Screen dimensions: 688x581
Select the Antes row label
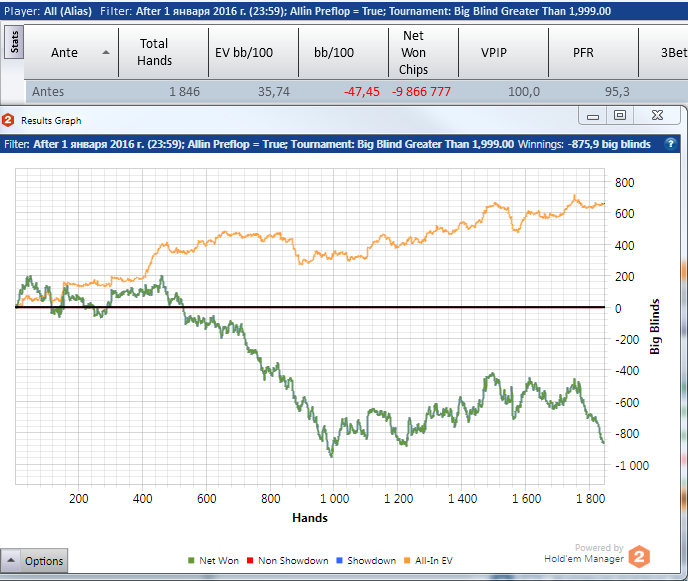point(48,92)
